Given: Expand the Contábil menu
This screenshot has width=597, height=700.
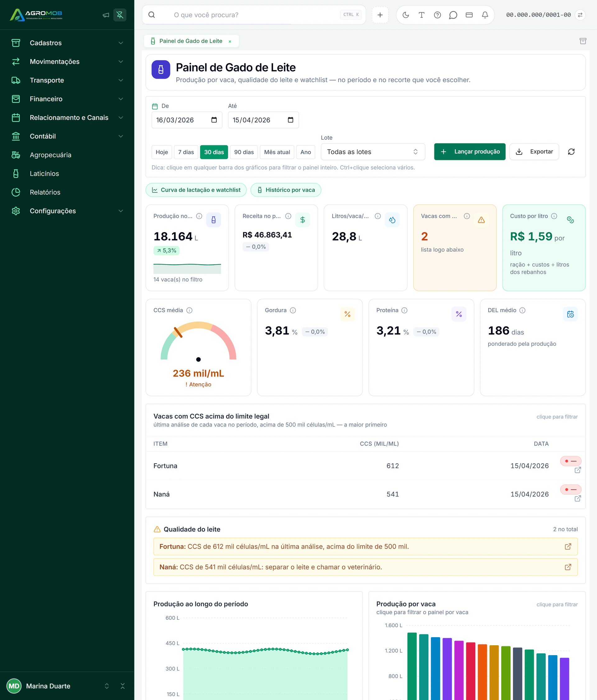Looking at the screenshot, I should [67, 136].
